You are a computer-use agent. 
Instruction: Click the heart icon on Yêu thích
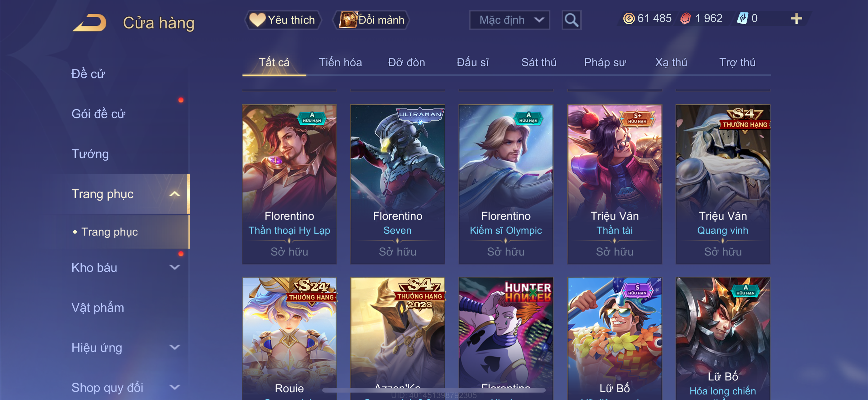coord(257,20)
